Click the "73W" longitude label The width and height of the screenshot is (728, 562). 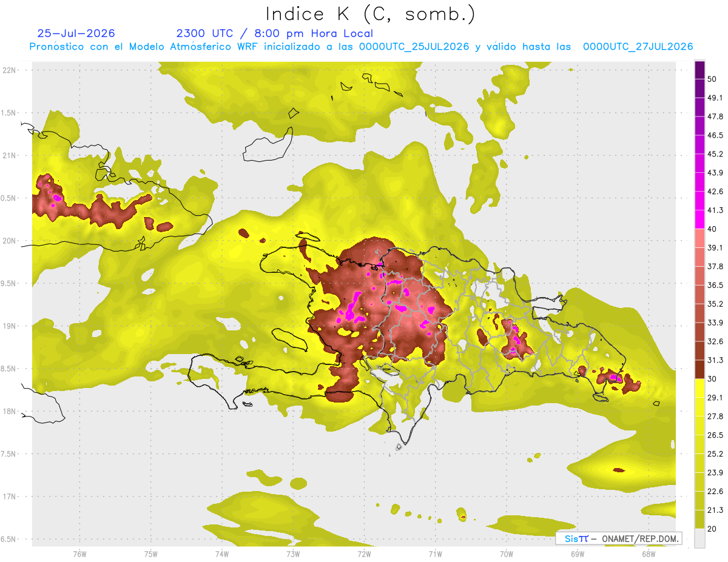point(292,554)
